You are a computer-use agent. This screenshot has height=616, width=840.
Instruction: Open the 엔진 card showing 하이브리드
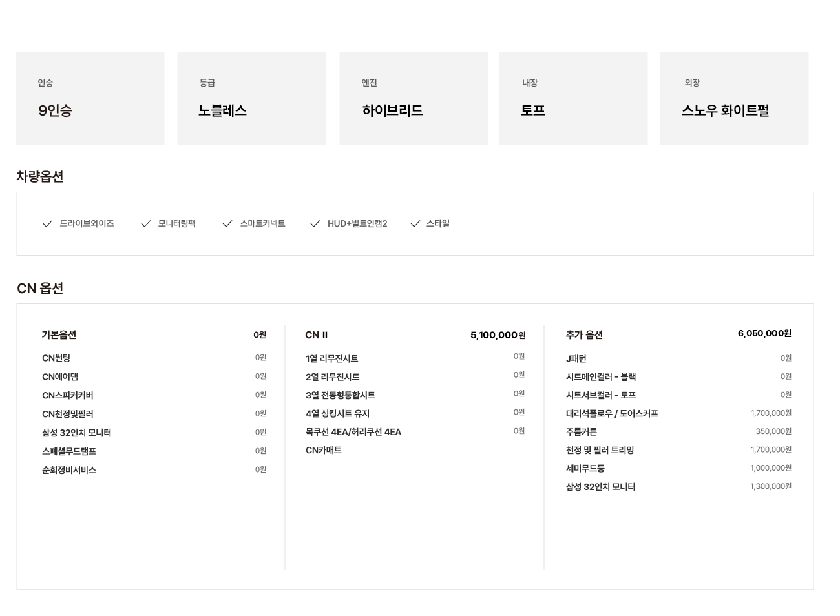[414, 98]
